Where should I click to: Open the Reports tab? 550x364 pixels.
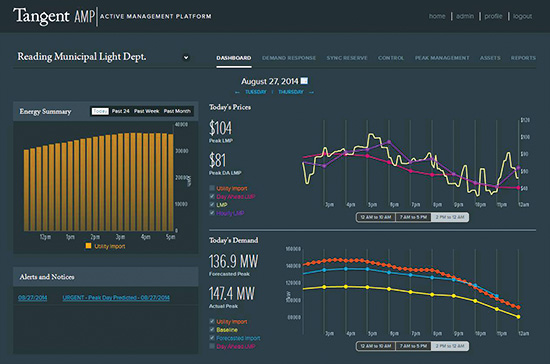point(523,58)
